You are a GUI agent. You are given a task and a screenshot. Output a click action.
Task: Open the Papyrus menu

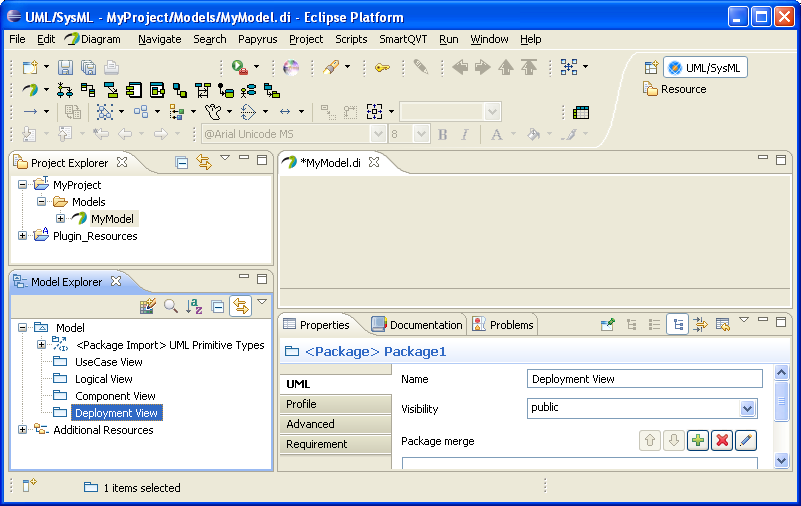tap(258, 39)
